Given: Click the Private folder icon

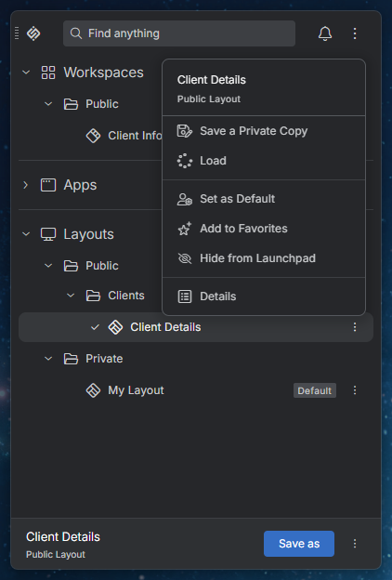Looking at the screenshot, I should (x=71, y=359).
